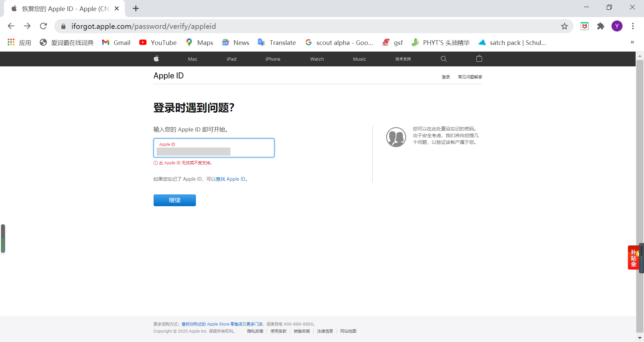
Task: Click the 登录 sign-in link
Action: (446, 77)
